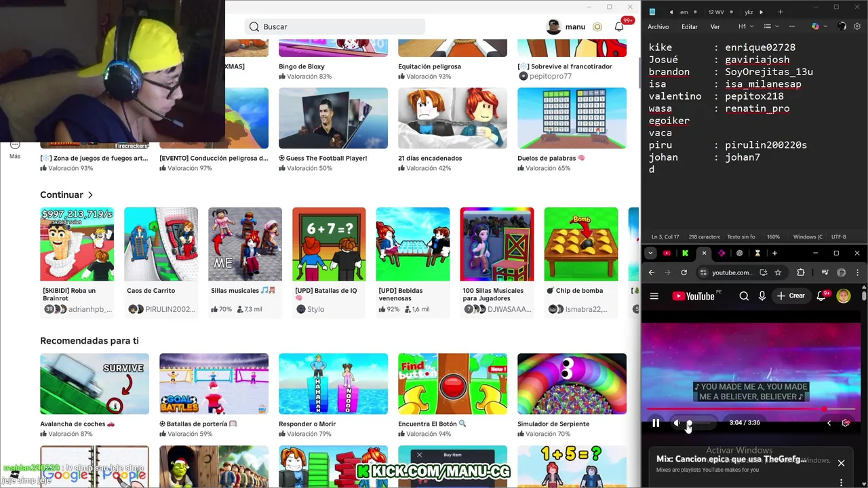Viewport: 868px width, 488px height.
Task: Click the Buscar search field in Roblox
Action: point(335,26)
